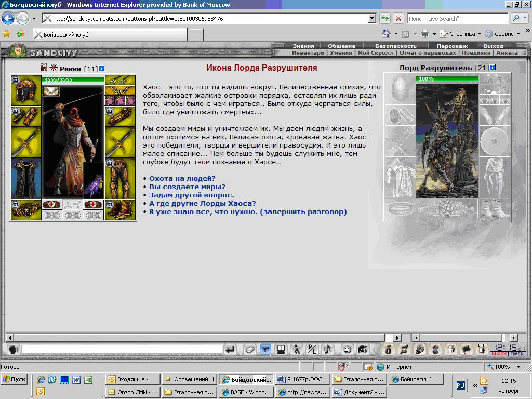Select Рикки's belt slot icon
Viewport: 532px width, 399px height.
(x=26, y=210)
